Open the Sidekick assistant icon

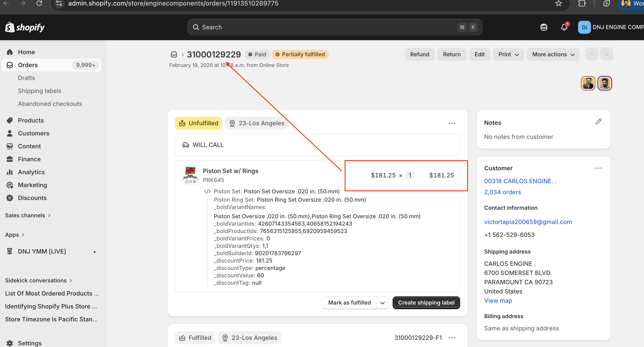[543, 27]
